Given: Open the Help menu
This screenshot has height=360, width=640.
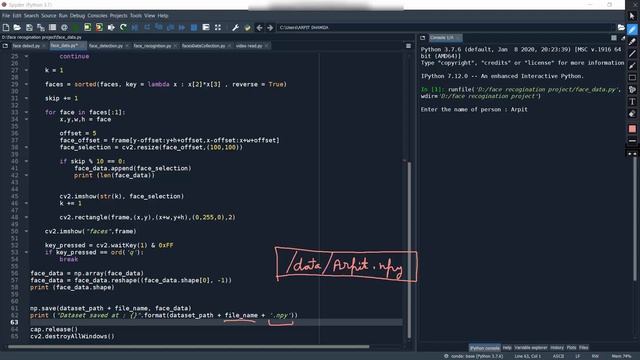Looking at the screenshot, I should pyautogui.click(x=163, y=16).
